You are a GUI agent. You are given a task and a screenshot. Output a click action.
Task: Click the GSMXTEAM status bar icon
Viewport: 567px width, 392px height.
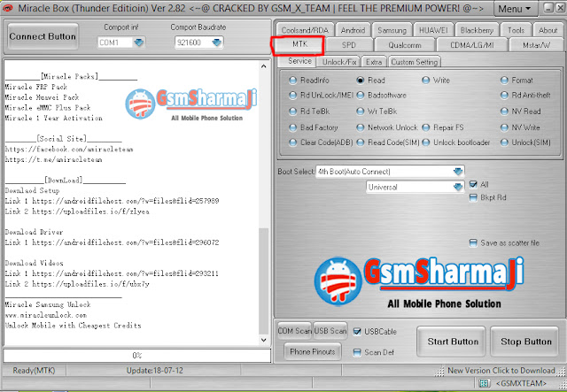[x=485, y=383]
